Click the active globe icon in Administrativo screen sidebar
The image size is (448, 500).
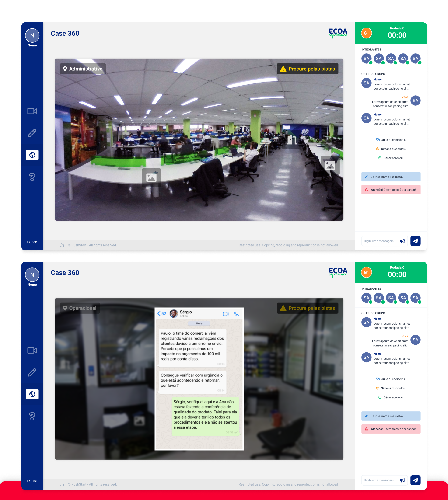click(32, 155)
